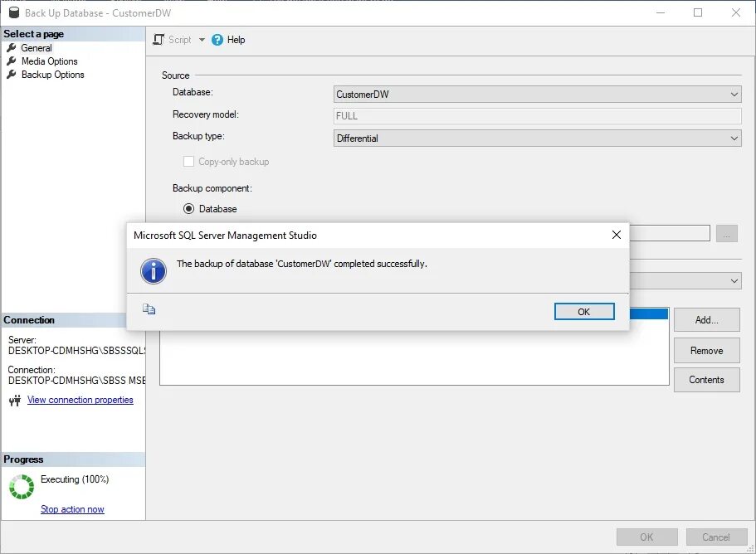This screenshot has width=756, height=554.
Task: Open the Backup Options page
Action: click(x=52, y=75)
